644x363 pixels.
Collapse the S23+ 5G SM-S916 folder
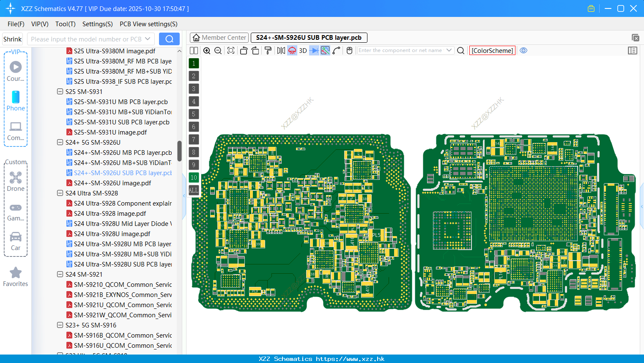coord(60,325)
